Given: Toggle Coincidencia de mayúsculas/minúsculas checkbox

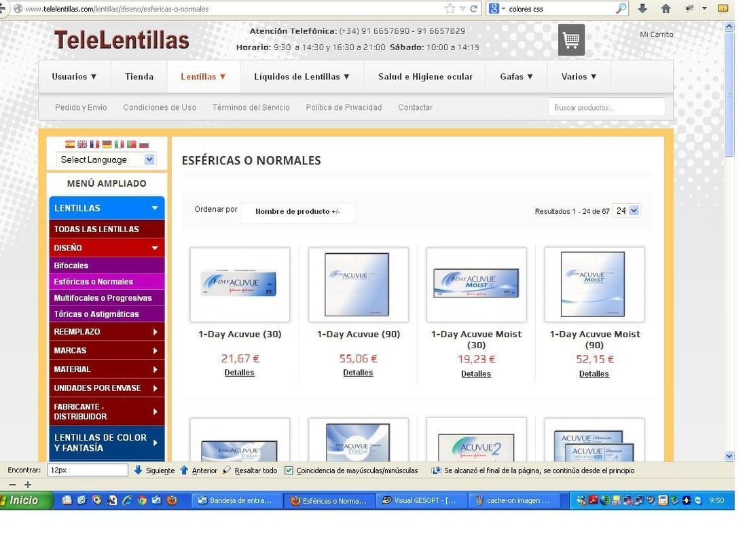Looking at the screenshot, I should click(x=289, y=470).
